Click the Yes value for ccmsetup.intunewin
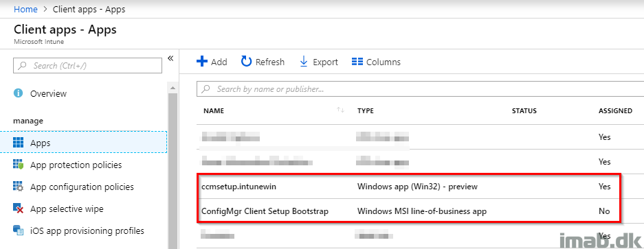This screenshot has width=644, height=249. [x=605, y=187]
